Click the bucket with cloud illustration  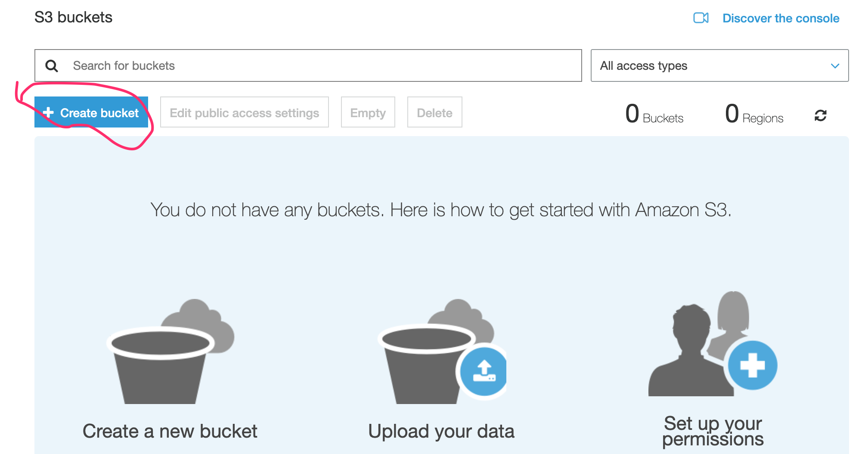tap(170, 351)
